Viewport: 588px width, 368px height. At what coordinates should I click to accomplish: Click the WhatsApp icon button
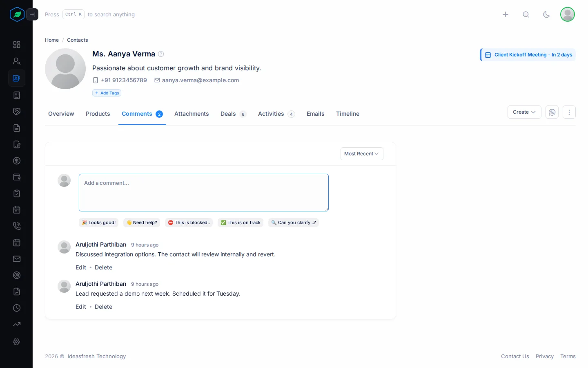tap(552, 112)
